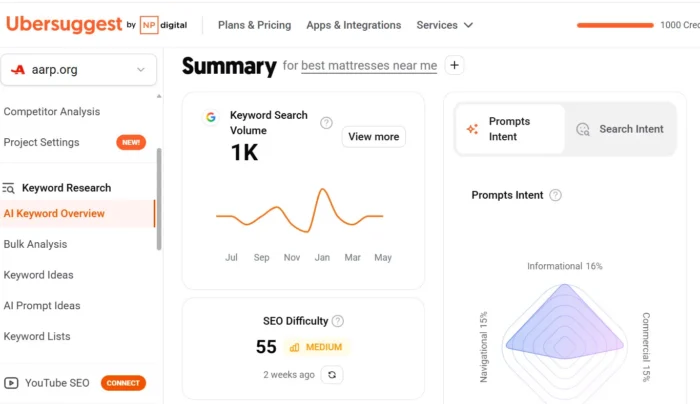Viewport: 700px width, 404px height.
Task: Select AI Keyword Overview
Action: click(x=78, y=213)
